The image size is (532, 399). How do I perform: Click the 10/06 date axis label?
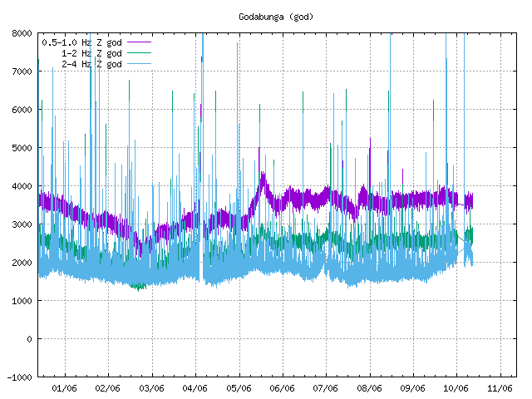[456, 388]
